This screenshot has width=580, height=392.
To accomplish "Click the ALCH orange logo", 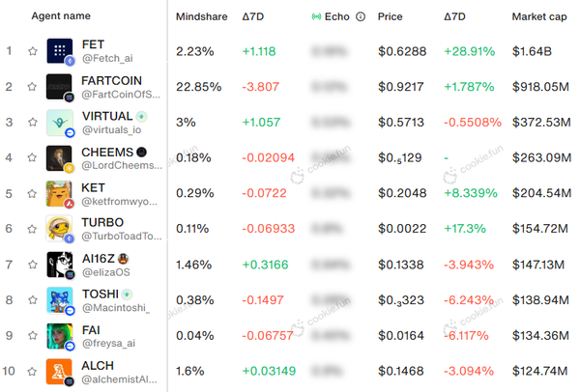I will (59, 372).
